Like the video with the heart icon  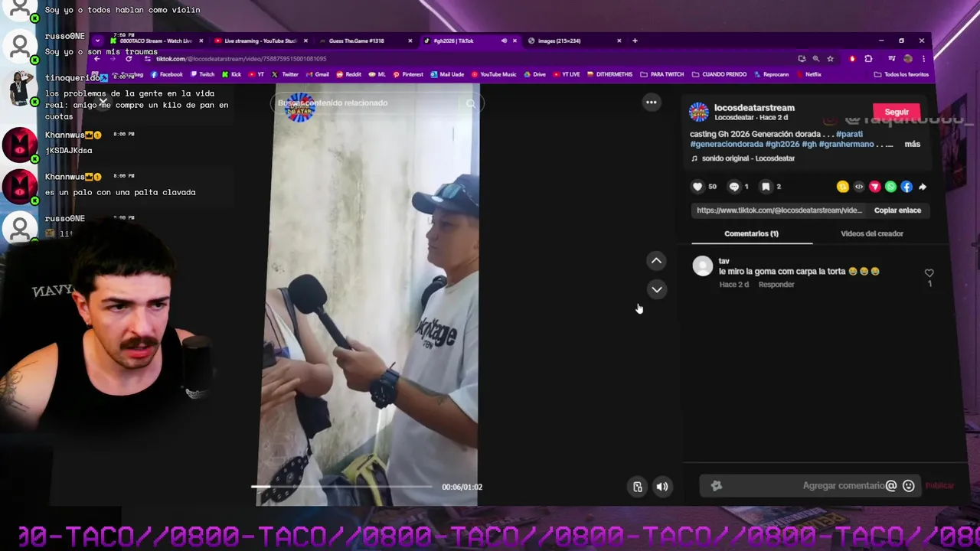[697, 187]
